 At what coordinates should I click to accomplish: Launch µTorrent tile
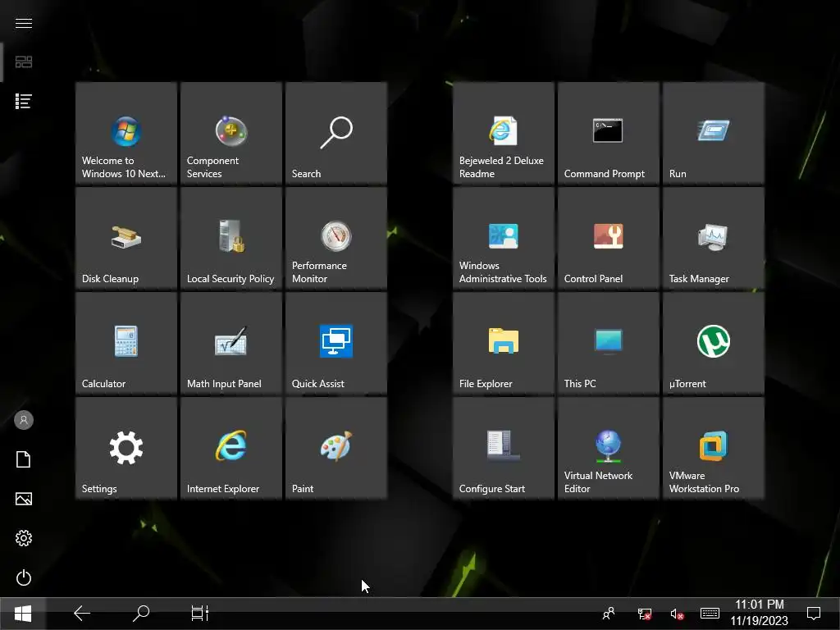(714, 344)
